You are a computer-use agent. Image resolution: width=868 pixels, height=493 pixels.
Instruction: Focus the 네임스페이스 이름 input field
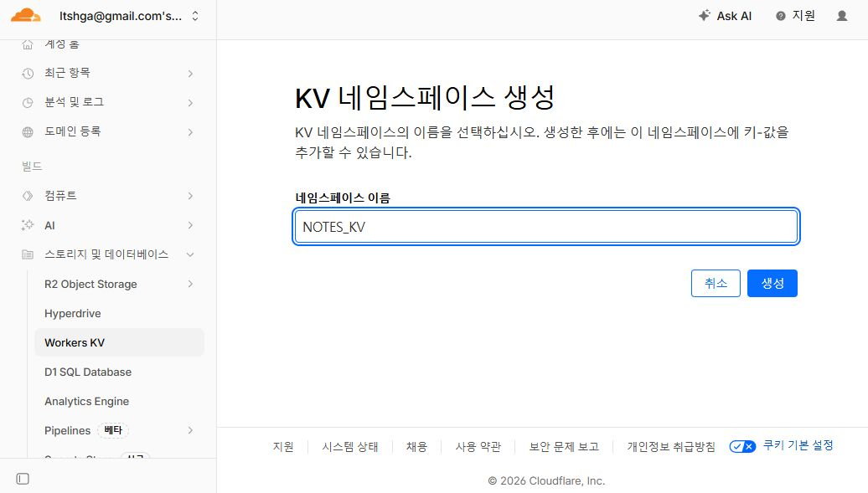point(546,227)
